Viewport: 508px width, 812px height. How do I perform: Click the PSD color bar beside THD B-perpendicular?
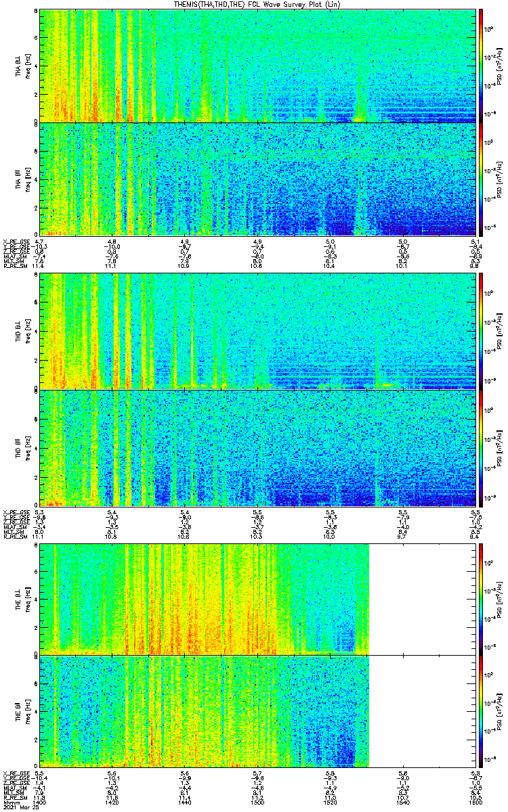481,331
